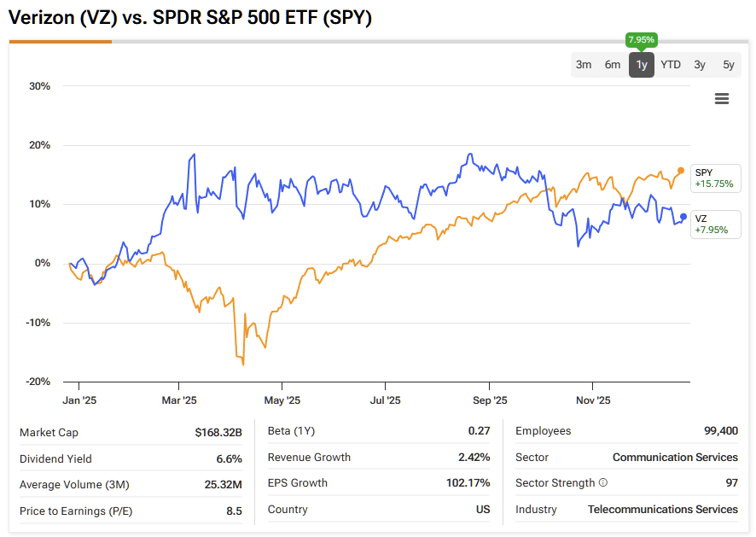Click the Sector Strength info icon
The width and height of the screenshot is (756, 537).
603,483
